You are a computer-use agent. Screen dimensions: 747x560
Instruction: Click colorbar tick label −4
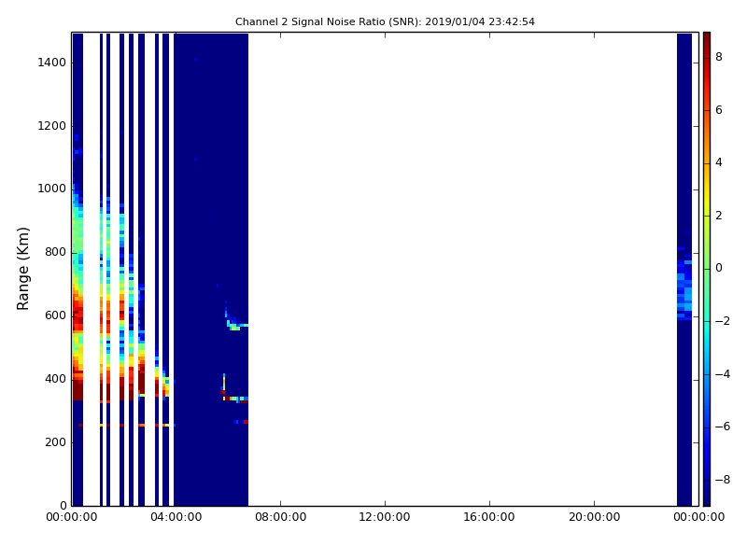point(723,374)
